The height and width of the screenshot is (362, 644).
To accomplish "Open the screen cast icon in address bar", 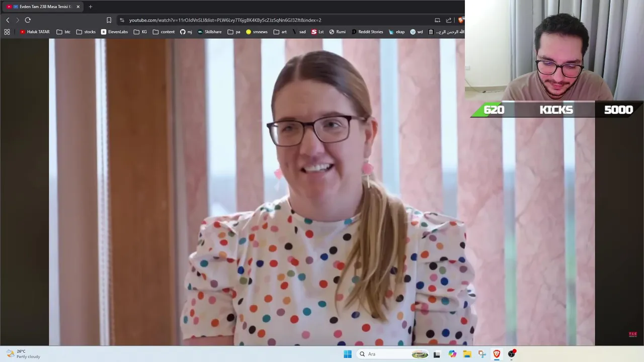I will click(x=437, y=20).
